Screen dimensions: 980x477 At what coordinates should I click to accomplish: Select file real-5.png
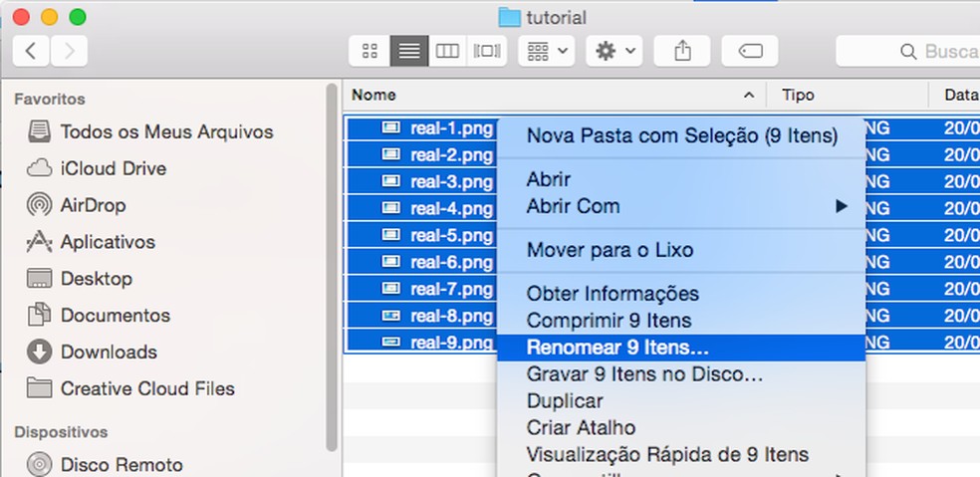tap(451, 236)
